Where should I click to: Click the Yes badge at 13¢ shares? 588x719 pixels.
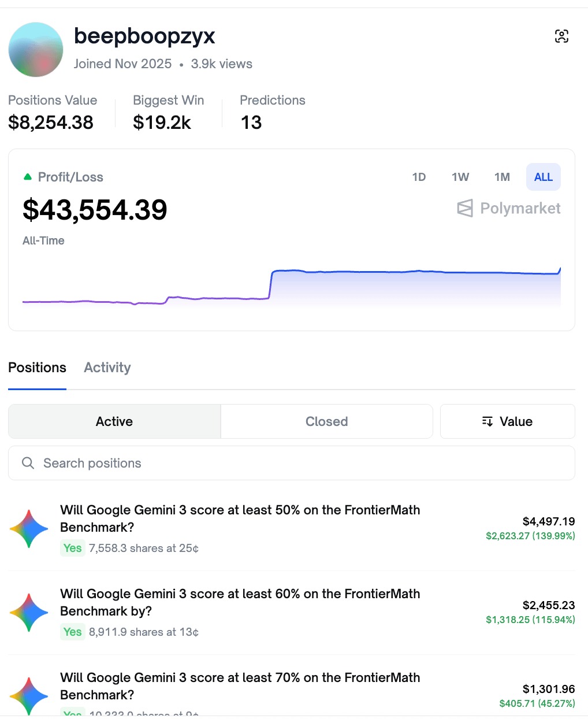[73, 632]
